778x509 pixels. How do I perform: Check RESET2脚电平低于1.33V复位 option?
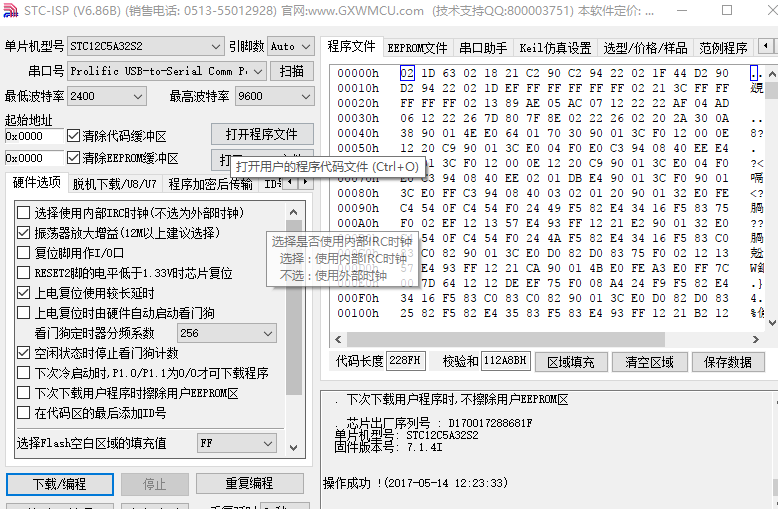pyautogui.click(x=23, y=273)
